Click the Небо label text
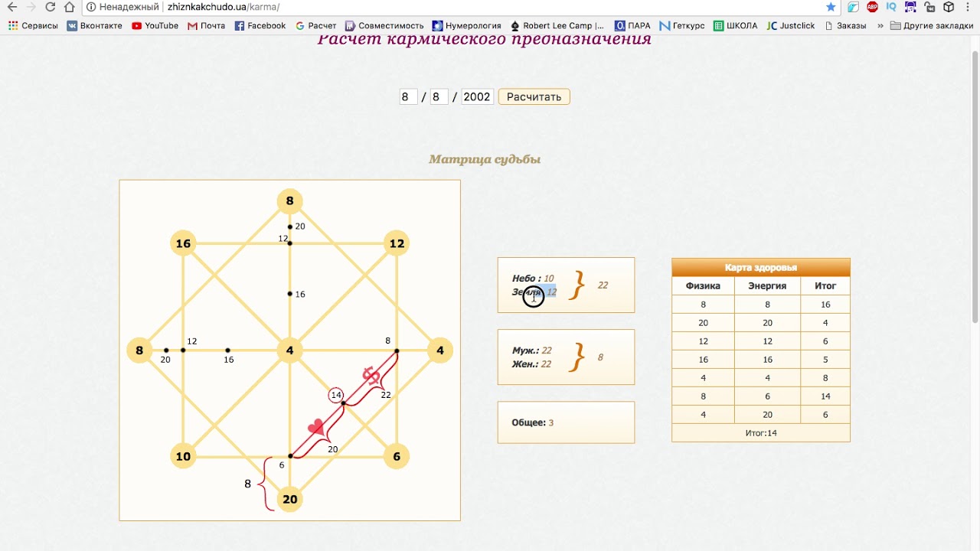980x551 pixels. 527,279
